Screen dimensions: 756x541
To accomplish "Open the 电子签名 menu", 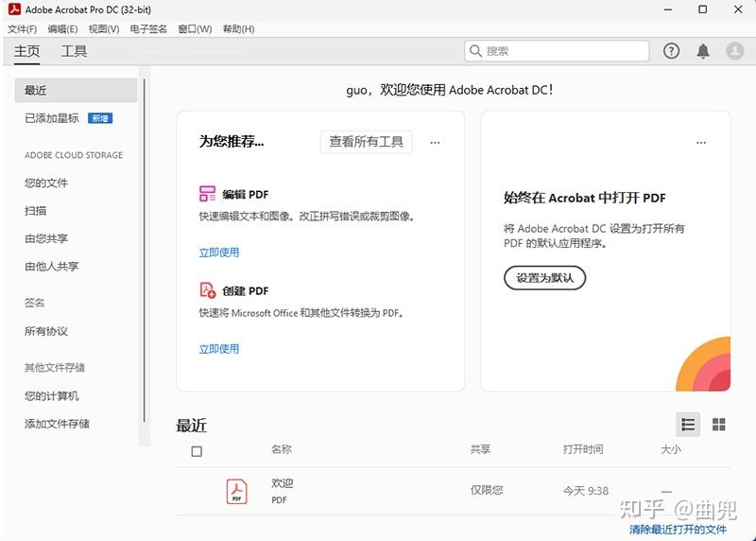I will (148, 29).
